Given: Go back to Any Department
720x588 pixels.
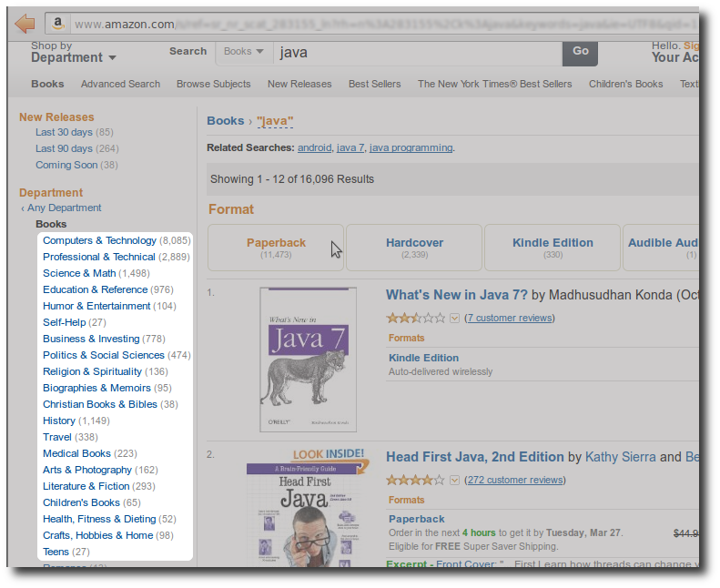Looking at the screenshot, I should point(64,208).
